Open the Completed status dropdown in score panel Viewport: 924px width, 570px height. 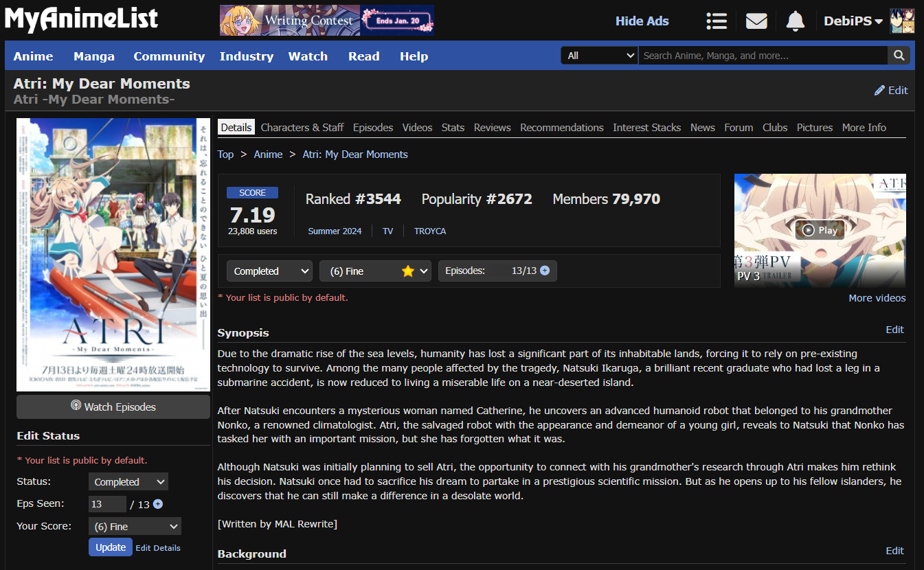(x=269, y=271)
